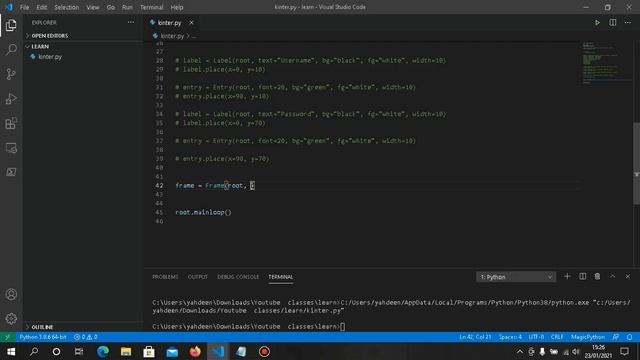Viewport: 640px width, 360px height.
Task: Click the breadcrumb ellipsis after kinter.py
Action: point(194,36)
